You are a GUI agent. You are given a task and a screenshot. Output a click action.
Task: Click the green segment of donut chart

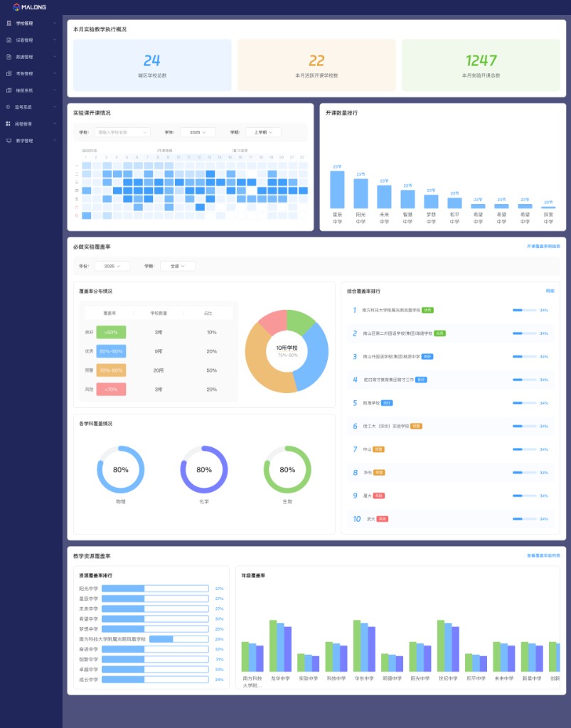click(300, 321)
